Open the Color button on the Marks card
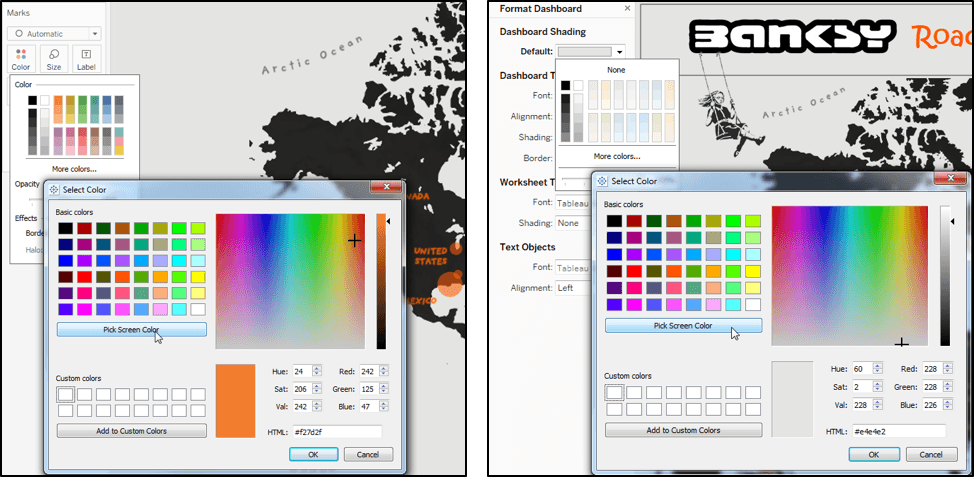The width and height of the screenshot is (974, 477). [20, 59]
